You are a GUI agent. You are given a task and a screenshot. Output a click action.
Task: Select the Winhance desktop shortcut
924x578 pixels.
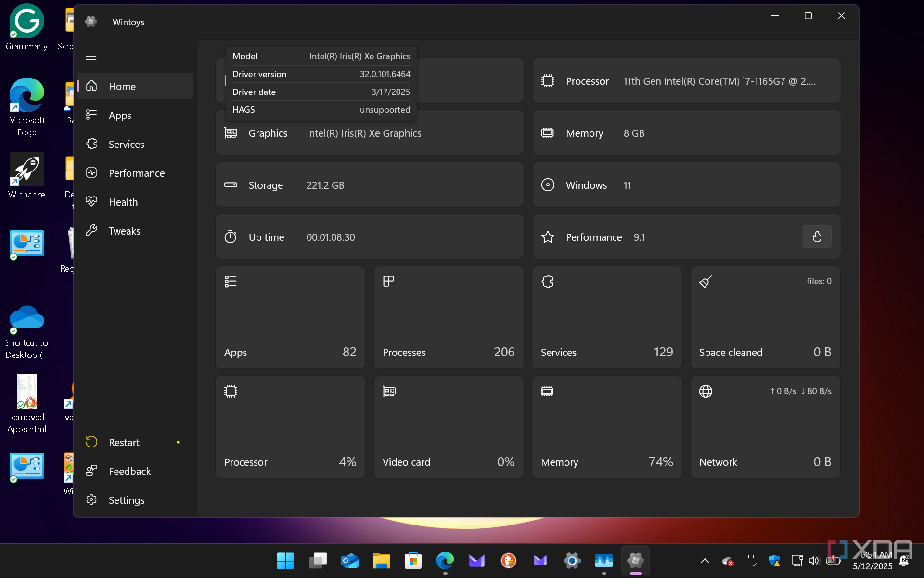coord(26,176)
